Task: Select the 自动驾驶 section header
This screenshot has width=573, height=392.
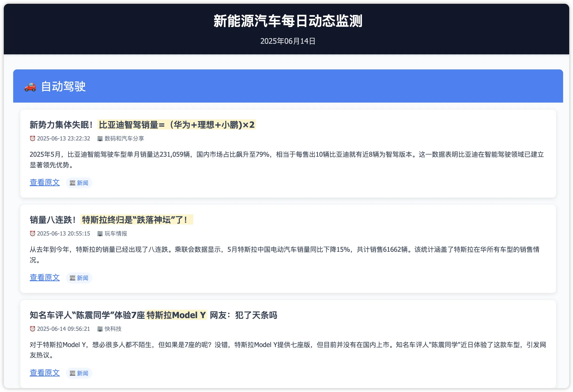Action: click(63, 87)
